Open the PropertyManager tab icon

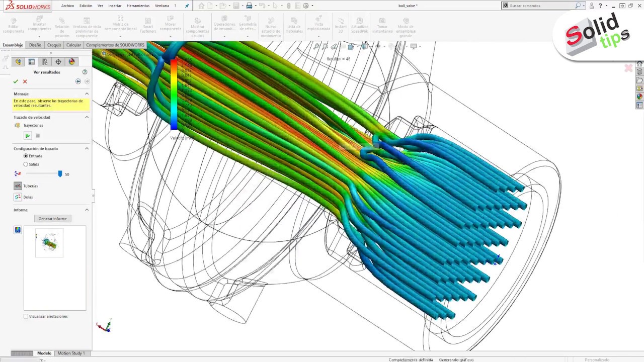coord(32,62)
